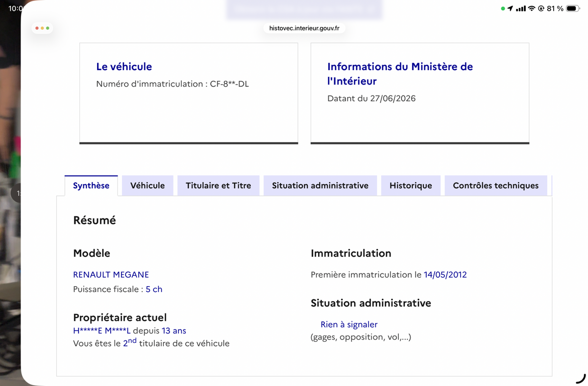Switch to the Contrôles techniques tab

(x=495, y=186)
